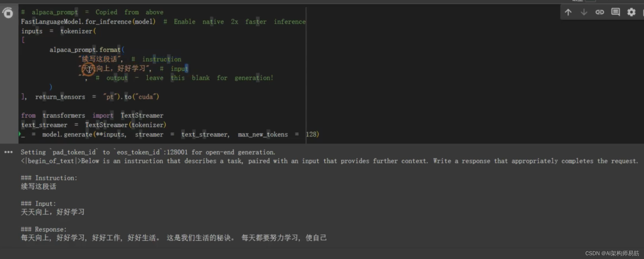Click the generated response text '每天向上'
The image size is (644, 259).
pyautogui.click(x=35, y=238)
